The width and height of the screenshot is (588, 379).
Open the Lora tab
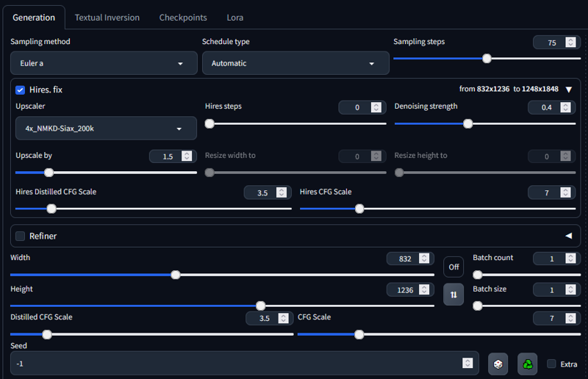(x=234, y=17)
